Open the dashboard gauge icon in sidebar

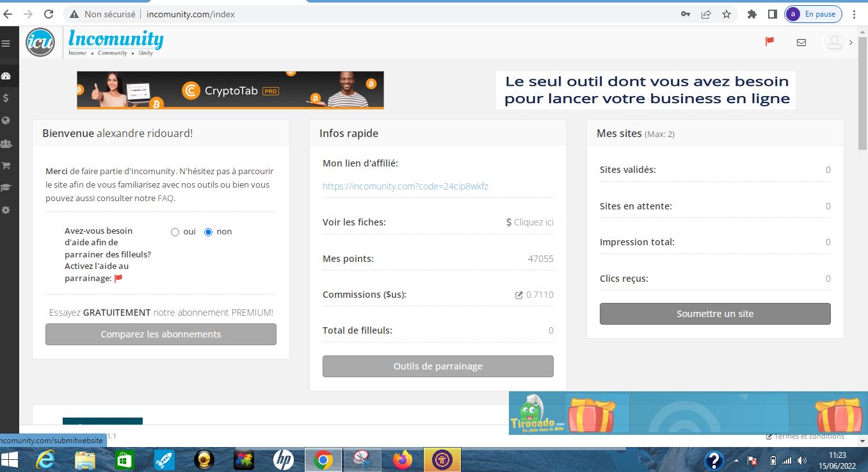[x=6, y=76]
